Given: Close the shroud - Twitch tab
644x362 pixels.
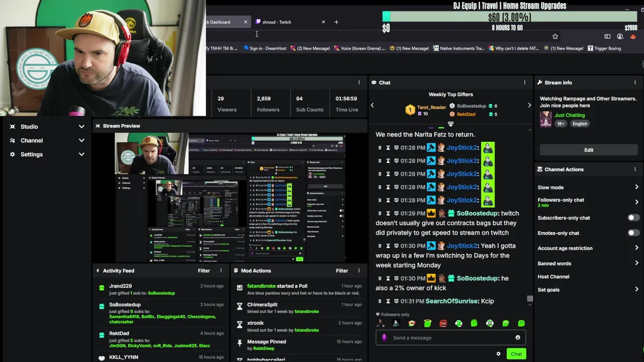Looking at the screenshot, I should [x=323, y=22].
